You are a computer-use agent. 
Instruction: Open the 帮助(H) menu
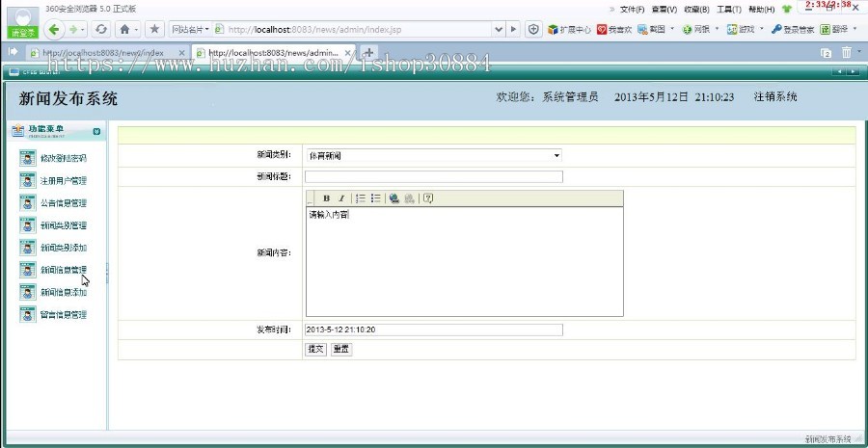point(762,10)
